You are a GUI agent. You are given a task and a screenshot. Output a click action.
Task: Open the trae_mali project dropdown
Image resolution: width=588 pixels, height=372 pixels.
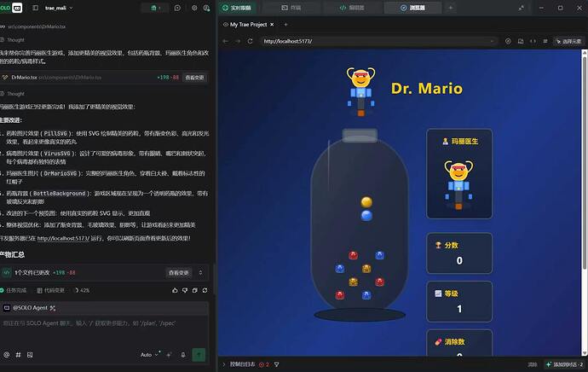click(x=59, y=8)
